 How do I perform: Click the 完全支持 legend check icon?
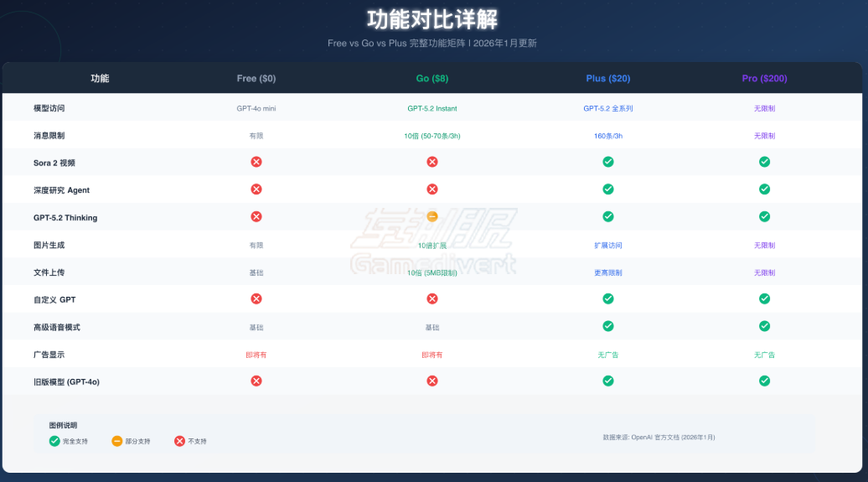(54, 441)
